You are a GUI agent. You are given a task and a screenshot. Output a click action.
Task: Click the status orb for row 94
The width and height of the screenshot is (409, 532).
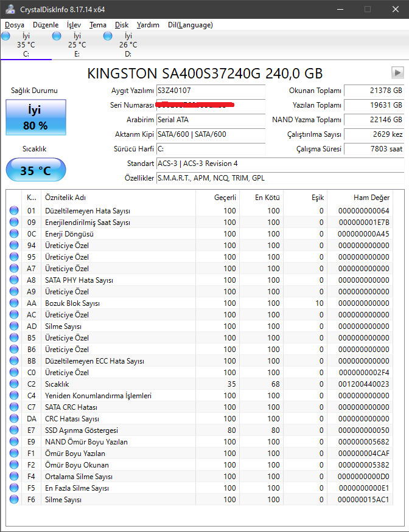click(14, 245)
